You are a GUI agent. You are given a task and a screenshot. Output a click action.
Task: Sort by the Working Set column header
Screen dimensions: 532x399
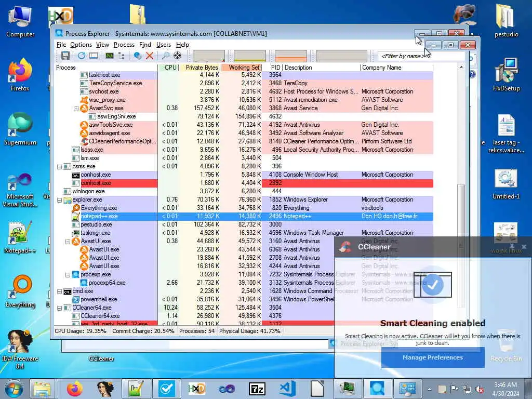241,68
